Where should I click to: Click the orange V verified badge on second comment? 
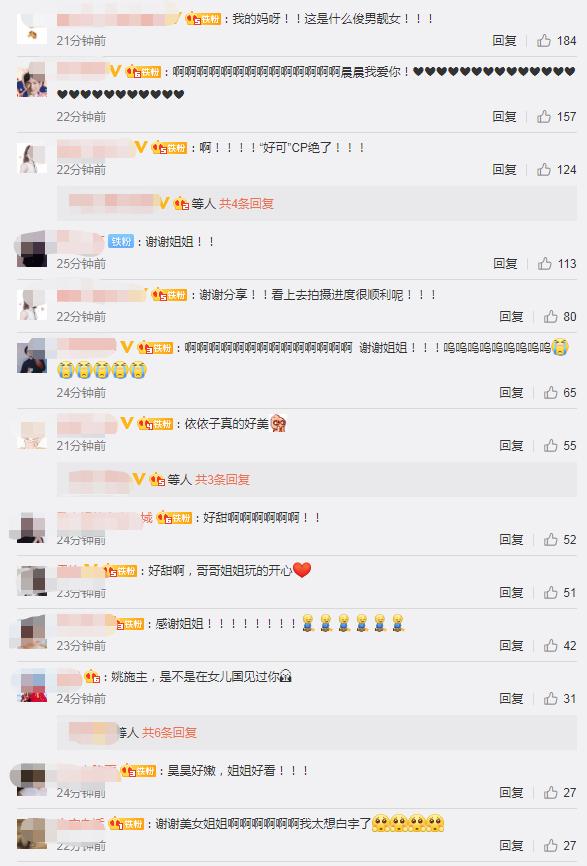(x=115, y=71)
